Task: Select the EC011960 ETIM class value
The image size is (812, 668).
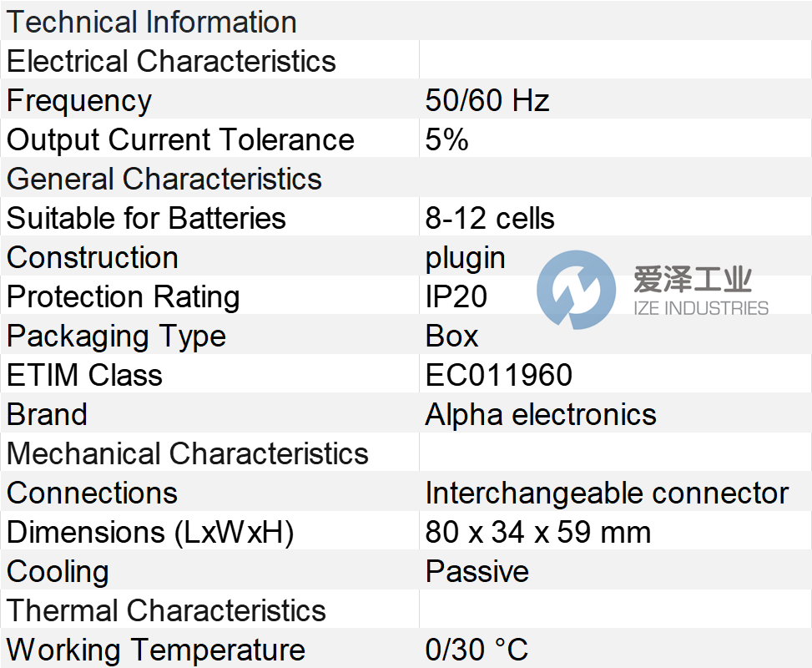Action: coord(499,375)
